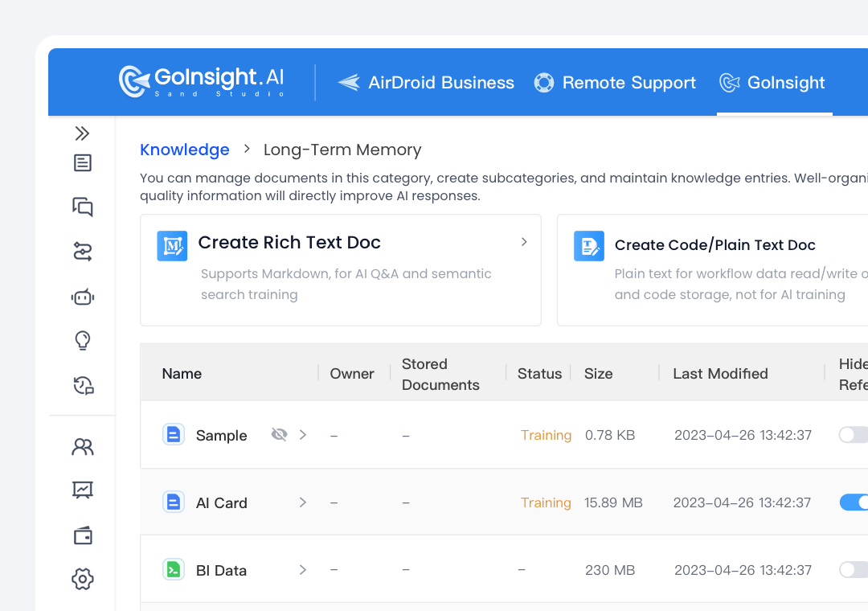Enable the toggle switch for Sample row
Viewport: 868px width, 611px height.
(x=854, y=435)
